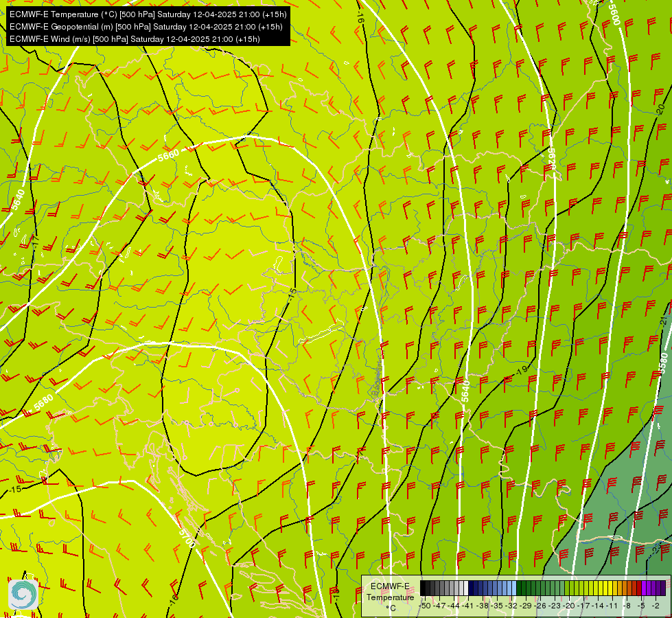This screenshot has width=672, height=618.
Task: Pick the black swatch at the -50 end
Action: pos(423,588)
